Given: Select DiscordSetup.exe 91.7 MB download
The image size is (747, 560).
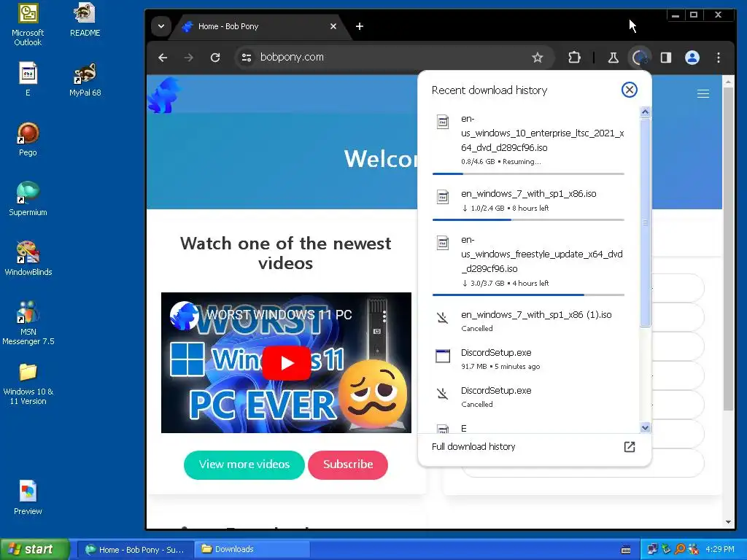Looking at the screenshot, I should tap(528, 359).
